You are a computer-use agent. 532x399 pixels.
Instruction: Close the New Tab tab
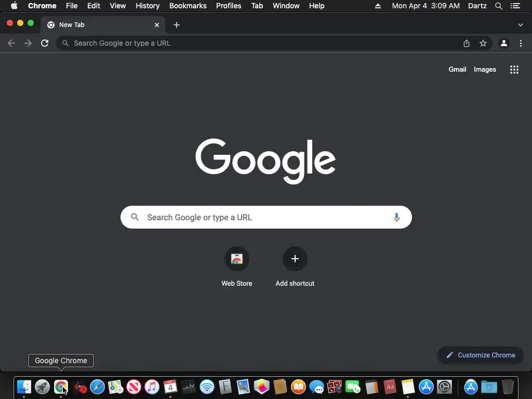click(x=157, y=25)
